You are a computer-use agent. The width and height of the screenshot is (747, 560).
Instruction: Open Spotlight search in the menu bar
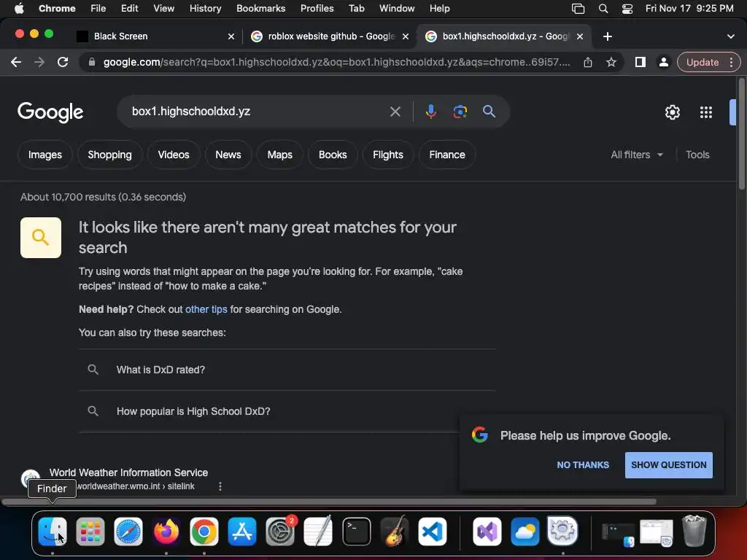[603, 9]
